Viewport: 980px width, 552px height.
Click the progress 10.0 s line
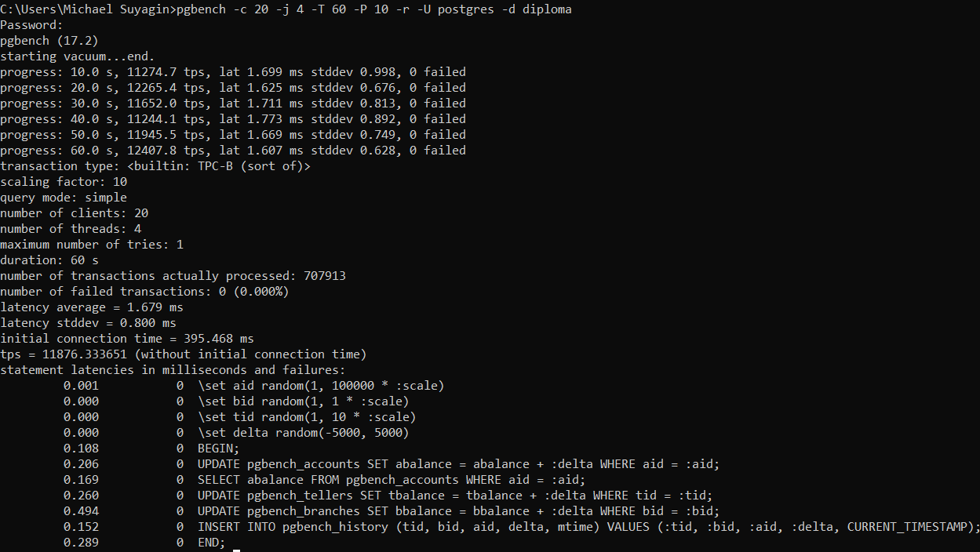click(x=232, y=71)
